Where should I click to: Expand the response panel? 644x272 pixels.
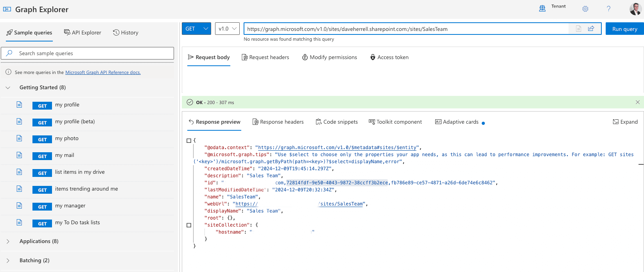625,122
